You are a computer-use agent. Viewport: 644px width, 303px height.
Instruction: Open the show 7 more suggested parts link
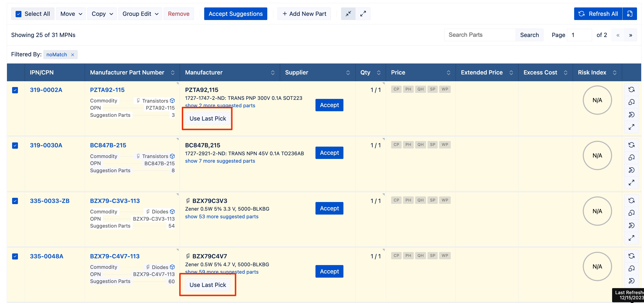[220, 161]
